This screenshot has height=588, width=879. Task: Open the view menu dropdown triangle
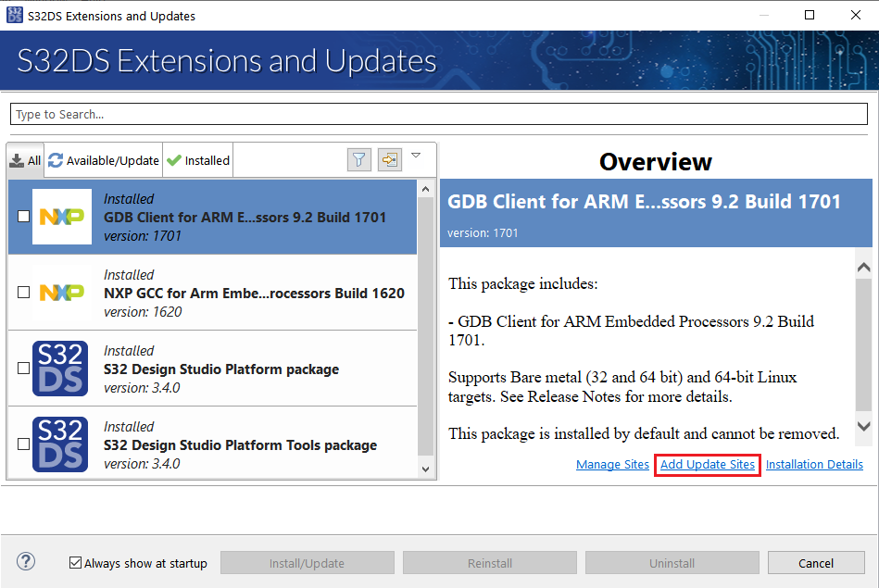(416, 156)
